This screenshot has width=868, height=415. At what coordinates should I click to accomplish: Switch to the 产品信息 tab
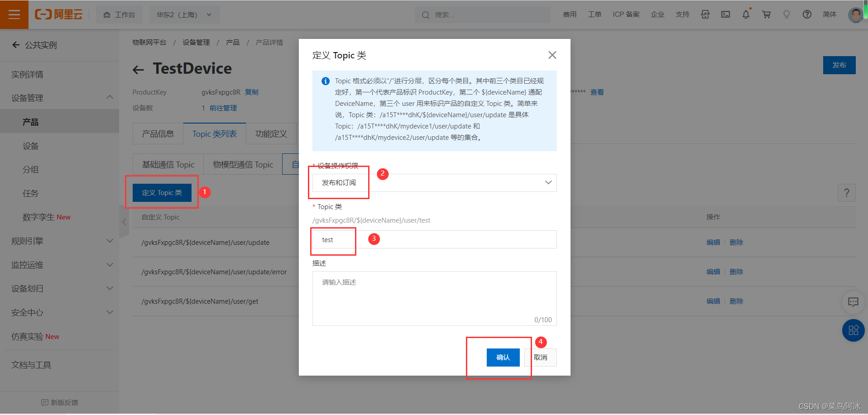pos(158,133)
